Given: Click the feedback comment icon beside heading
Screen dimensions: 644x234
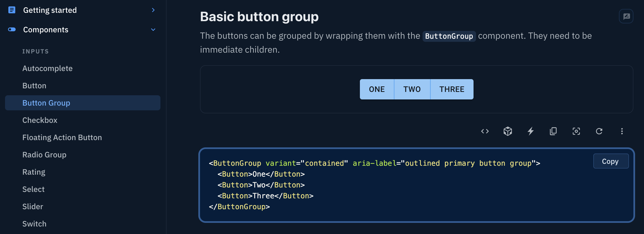Looking at the screenshot, I should point(626,16).
